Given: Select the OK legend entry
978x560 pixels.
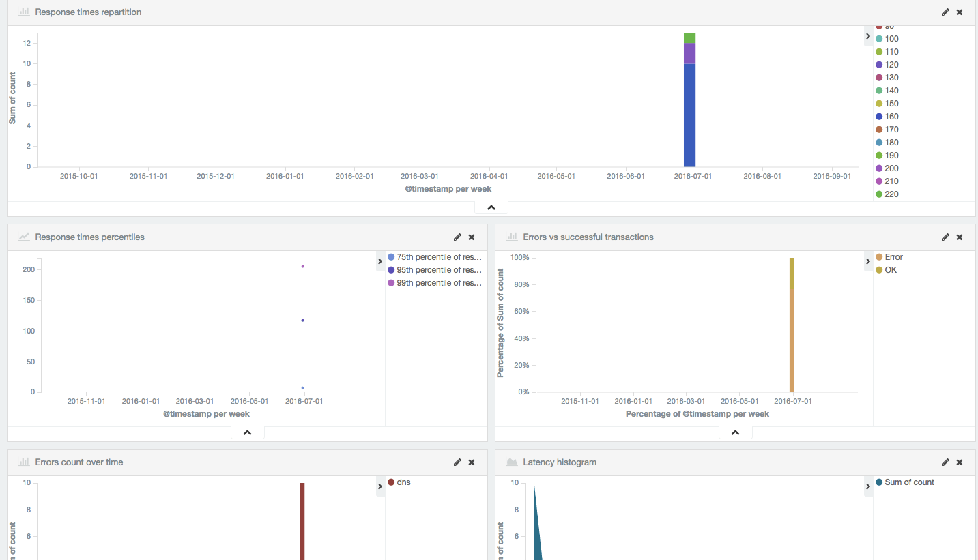Looking at the screenshot, I should click(x=886, y=270).
